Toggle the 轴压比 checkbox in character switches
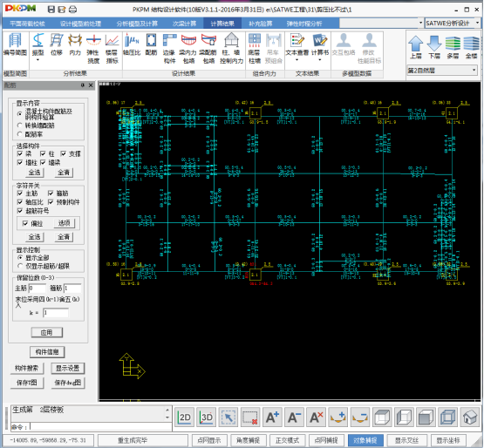 [x=20, y=202]
